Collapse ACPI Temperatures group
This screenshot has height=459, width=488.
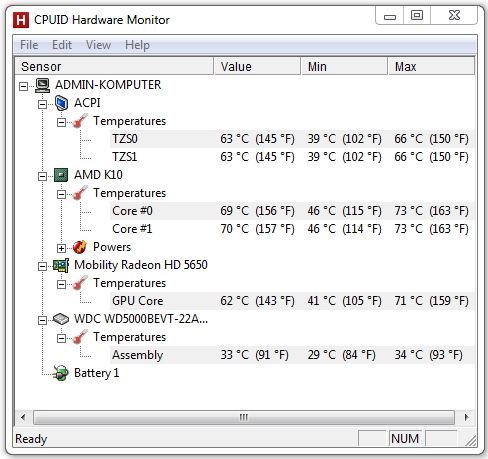pos(61,123)
